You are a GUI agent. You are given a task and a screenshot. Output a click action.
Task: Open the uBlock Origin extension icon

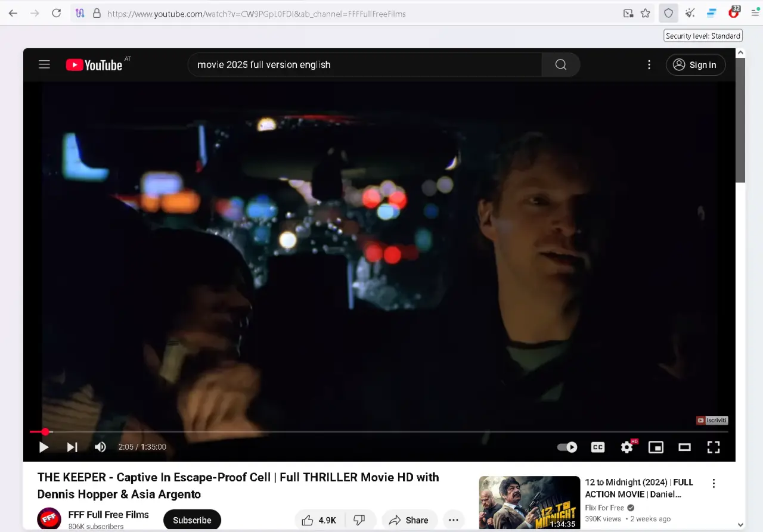click(734, 13)
